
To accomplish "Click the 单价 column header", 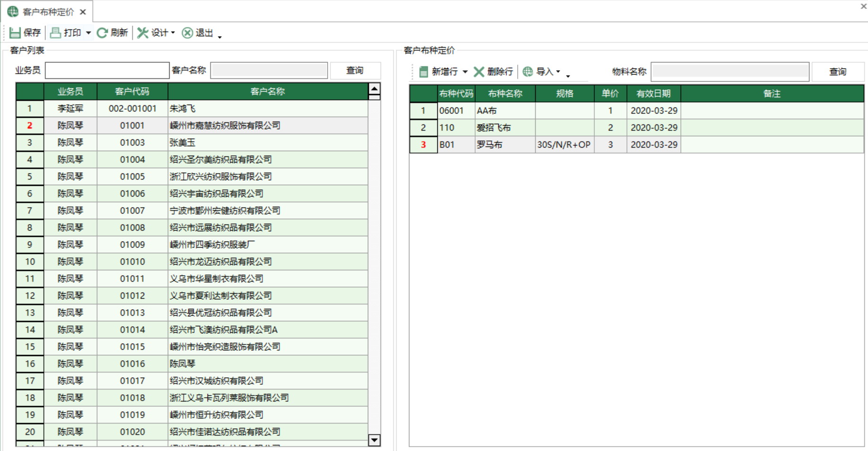I will point(610,94).
